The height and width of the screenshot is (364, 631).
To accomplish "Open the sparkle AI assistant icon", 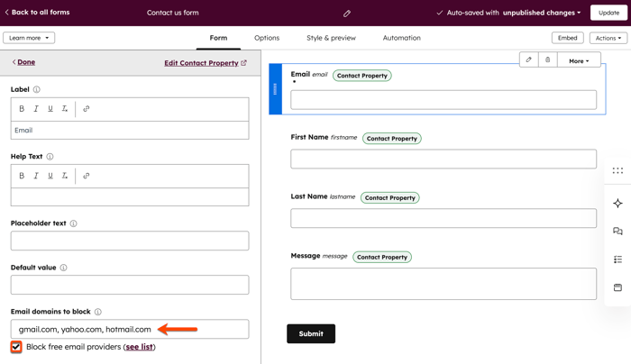I will 617,204.
